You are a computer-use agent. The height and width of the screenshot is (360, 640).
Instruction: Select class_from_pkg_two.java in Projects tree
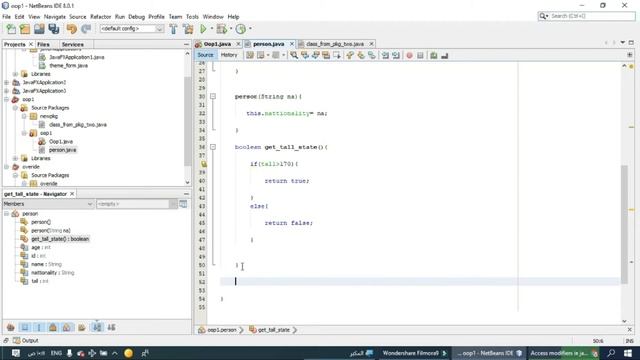78,124
